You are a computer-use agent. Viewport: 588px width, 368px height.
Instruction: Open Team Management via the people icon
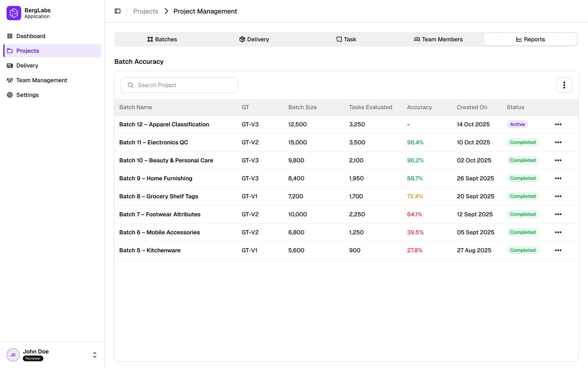(9, 80)
